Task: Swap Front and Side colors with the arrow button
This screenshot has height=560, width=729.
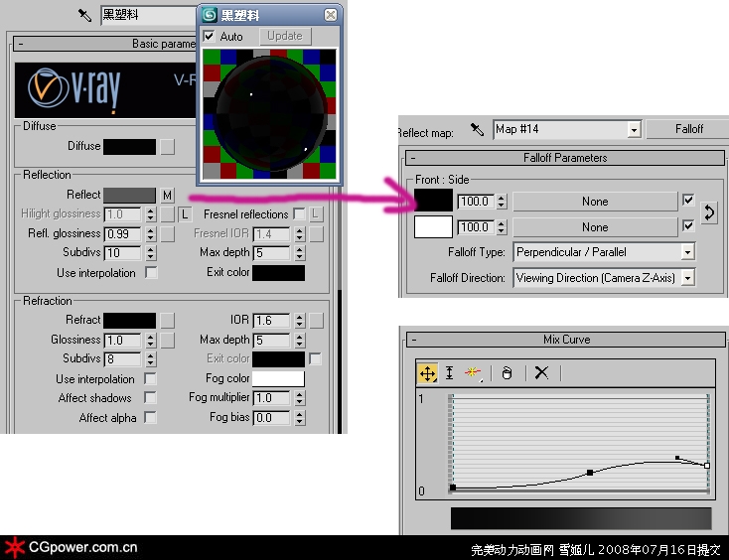Action: coord(708,213)
